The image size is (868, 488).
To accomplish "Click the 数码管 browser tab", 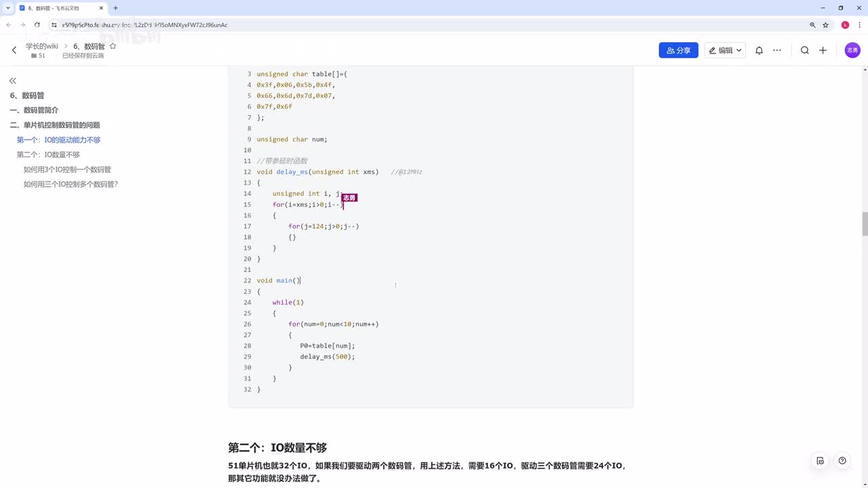I will 60,8.
